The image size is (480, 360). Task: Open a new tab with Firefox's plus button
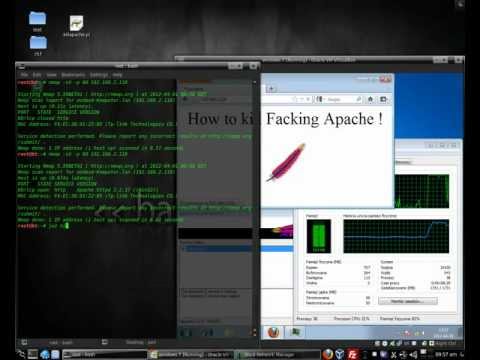(x=271, y=89)
